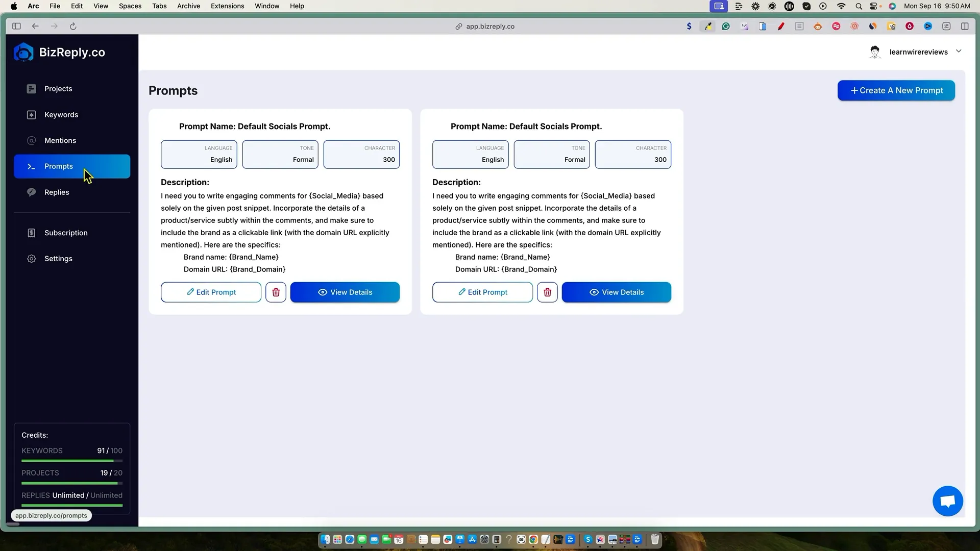Viewport: 980px width, 551px height.
Task: Toggle the Arc sidebar icon
Action: [x=16, y=26]
